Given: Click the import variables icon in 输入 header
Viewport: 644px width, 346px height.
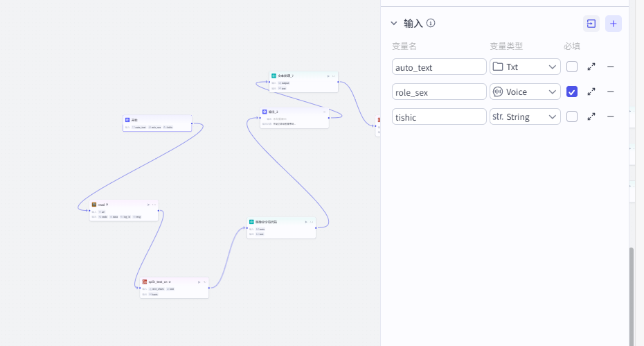Looking at the screenshot, I should [591, 24].
